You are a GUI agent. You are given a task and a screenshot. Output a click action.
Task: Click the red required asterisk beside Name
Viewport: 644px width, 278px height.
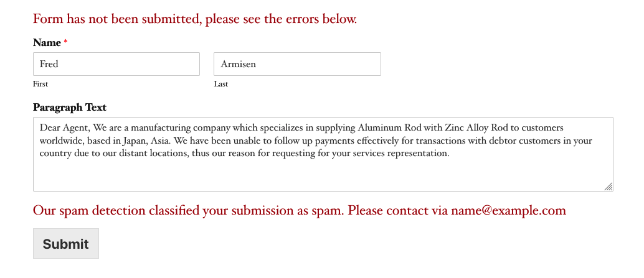66,42
